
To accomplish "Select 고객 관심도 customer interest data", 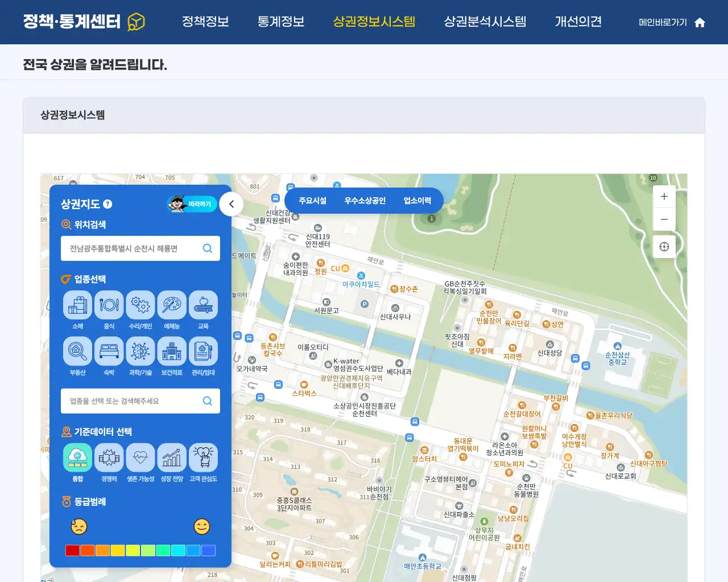I will pos(203,458).
